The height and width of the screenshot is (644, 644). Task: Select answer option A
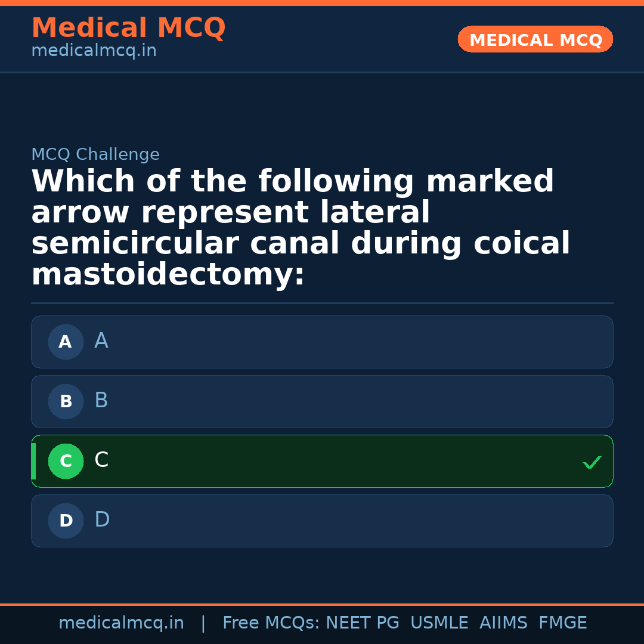(322, 342)
